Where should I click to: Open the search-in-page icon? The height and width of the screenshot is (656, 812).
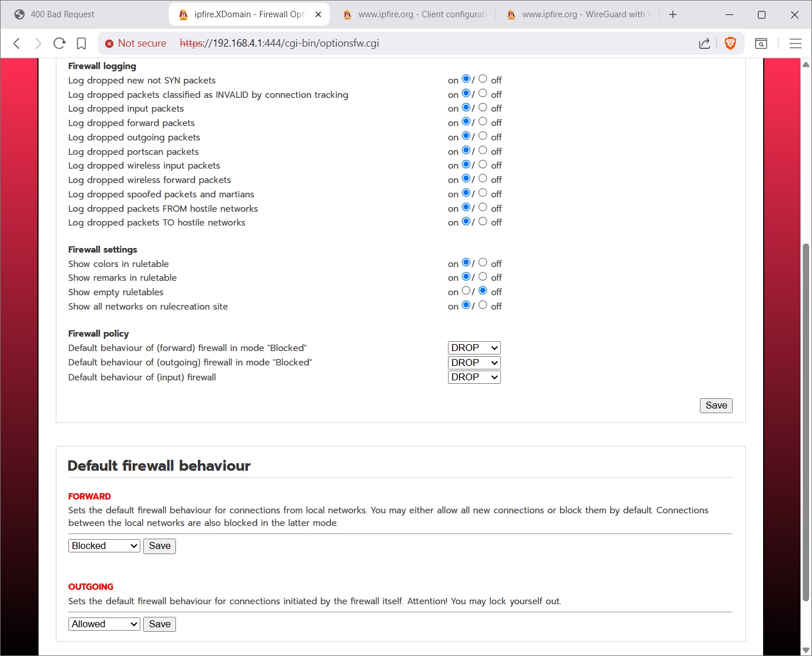pos(761,43)
